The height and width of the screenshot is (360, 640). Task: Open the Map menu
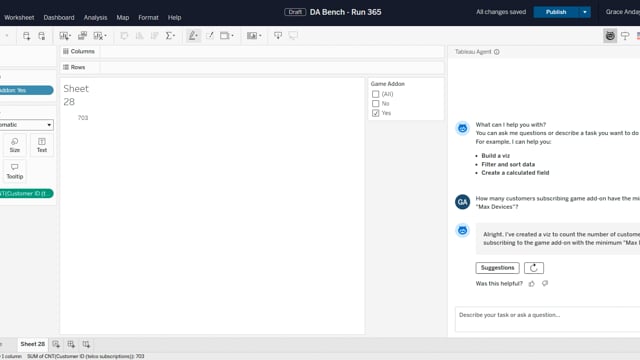coord(122,18)
